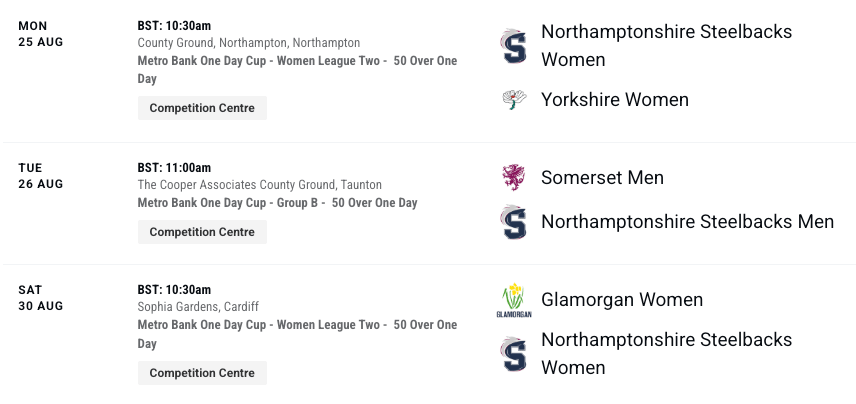The height and width of the screenshot is (404, 856).
Task: Select the Somerset Men team name
Action: click(x=602, y=177)
